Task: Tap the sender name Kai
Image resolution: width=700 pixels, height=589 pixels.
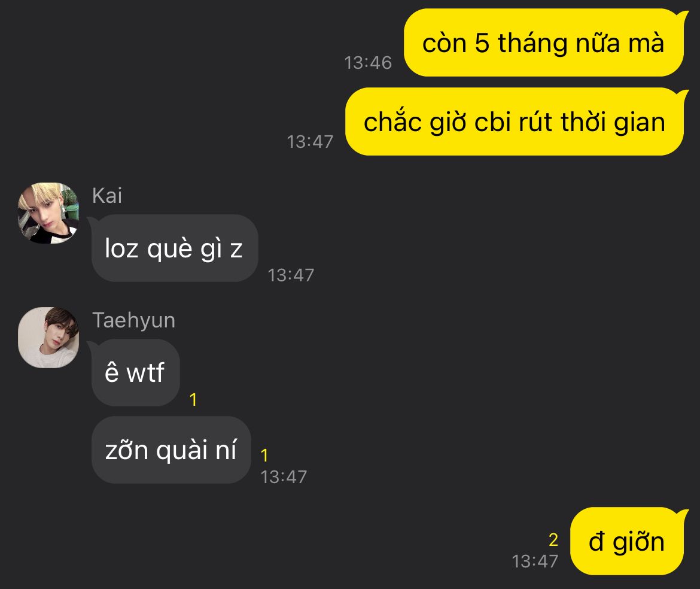Action: (106, 196)
